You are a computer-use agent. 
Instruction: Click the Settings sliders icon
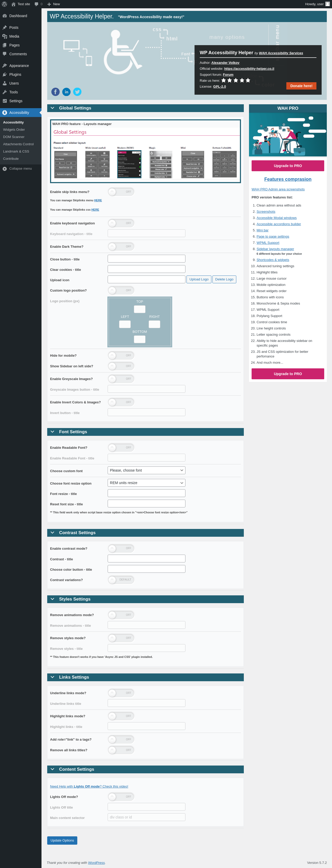[5, 101]
